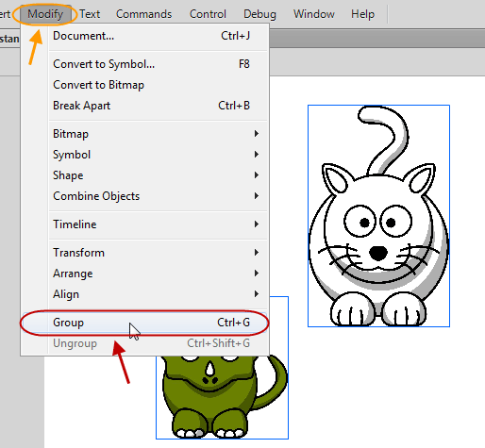485x448 pixels.
Task: Select the white cat graphic on stage
Action: tap(378, 216)
